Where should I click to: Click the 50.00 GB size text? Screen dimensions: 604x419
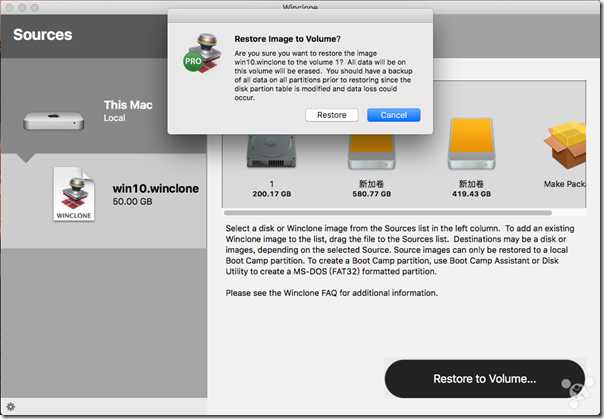point(132,201)
